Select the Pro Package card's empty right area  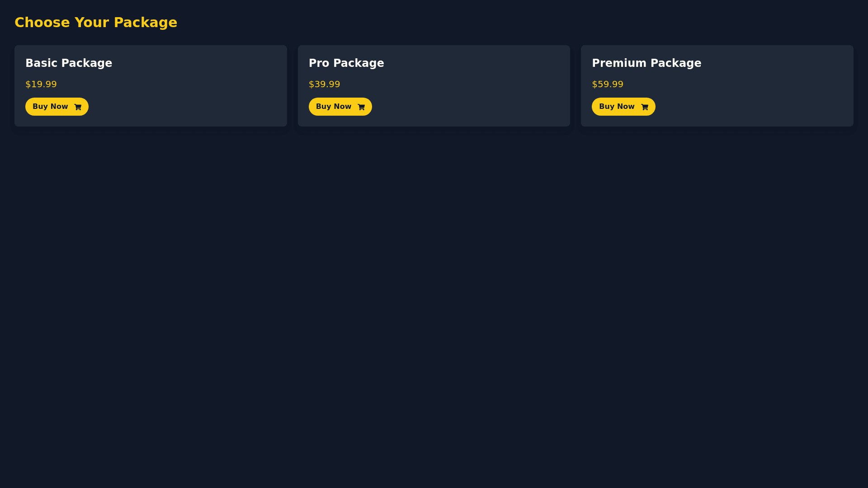click(x=497, y=90)
